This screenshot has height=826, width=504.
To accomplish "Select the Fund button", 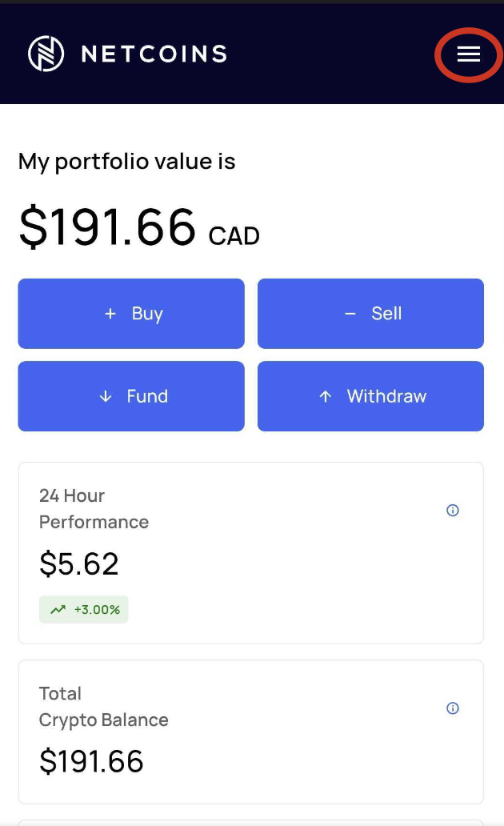I will tap(130, 396).
